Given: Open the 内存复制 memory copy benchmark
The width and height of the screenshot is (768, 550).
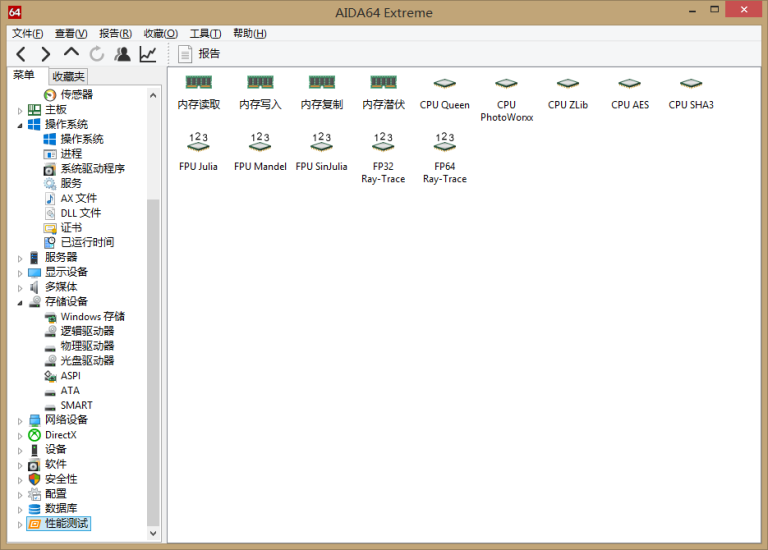Looking at the screenshot, I should pos(322,93).
